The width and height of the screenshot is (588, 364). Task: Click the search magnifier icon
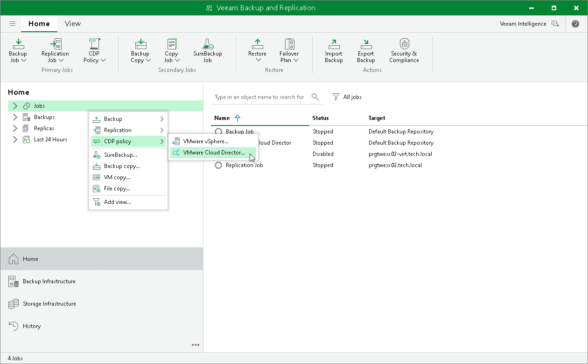315,97
